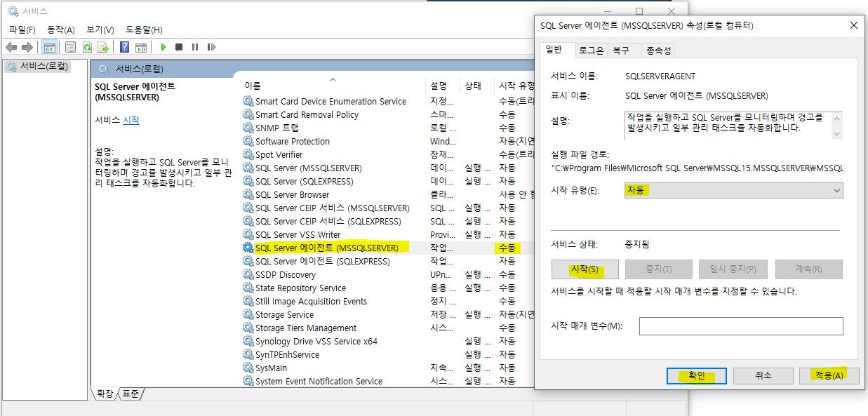
Task: Select Storage Tiers Management row
Action: (x=388, y=328)
